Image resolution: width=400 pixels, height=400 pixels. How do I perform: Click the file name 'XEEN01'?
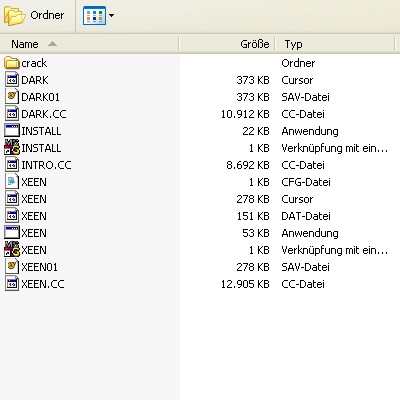pos(39,267)
